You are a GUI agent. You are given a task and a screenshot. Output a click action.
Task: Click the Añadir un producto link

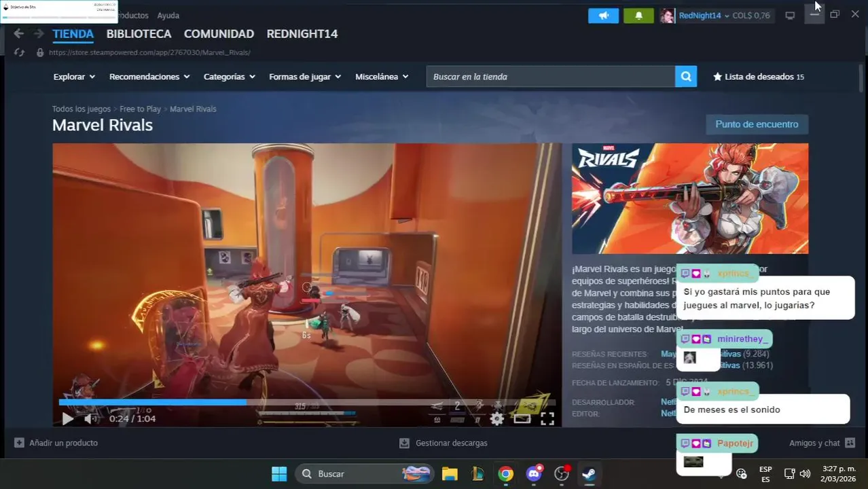(x=63, y=443)
